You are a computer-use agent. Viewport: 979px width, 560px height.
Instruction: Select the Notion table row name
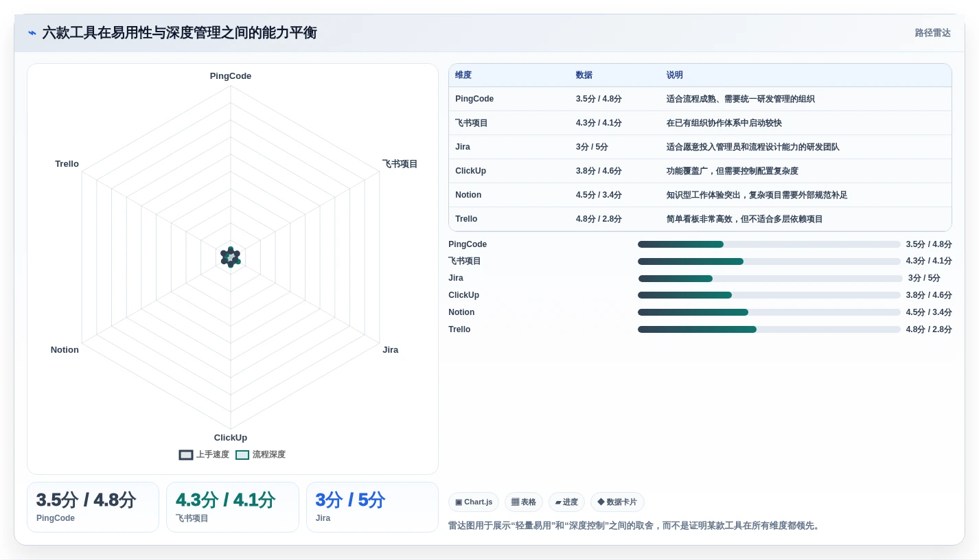click(468, 195)
